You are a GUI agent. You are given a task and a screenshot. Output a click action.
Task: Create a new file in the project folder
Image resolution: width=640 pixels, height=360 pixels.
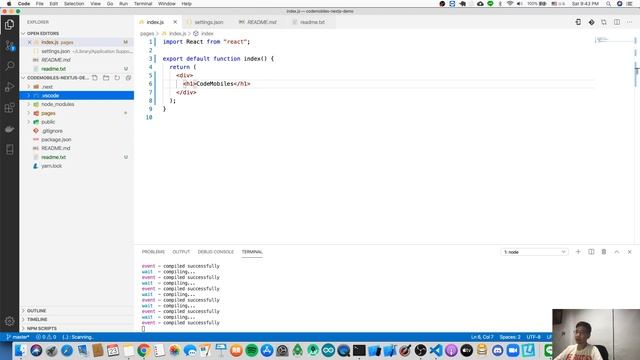click(x=95, y=78)
